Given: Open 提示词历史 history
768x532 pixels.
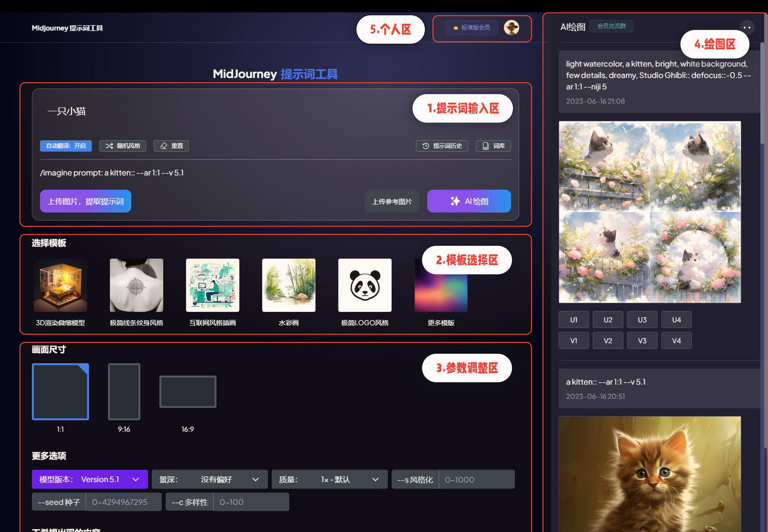Looking at the screenshot, I should coord(442,146).
